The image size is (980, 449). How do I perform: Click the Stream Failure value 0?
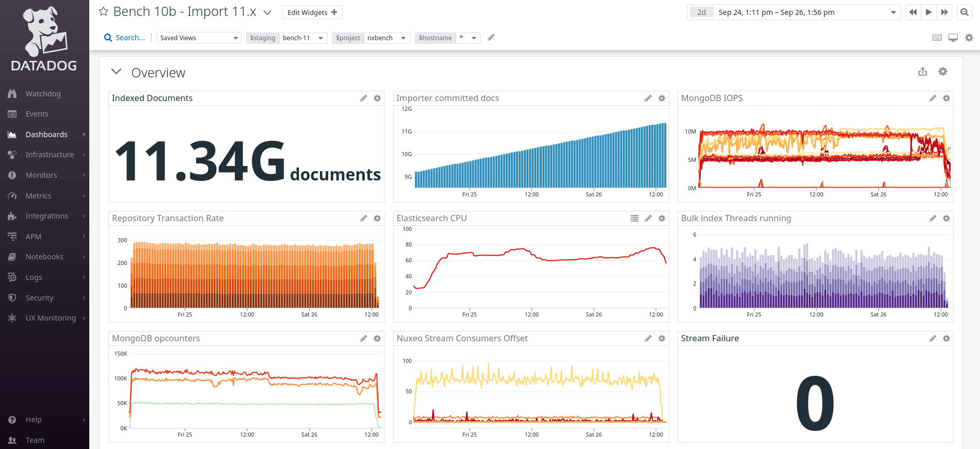(x=815, y=403)
